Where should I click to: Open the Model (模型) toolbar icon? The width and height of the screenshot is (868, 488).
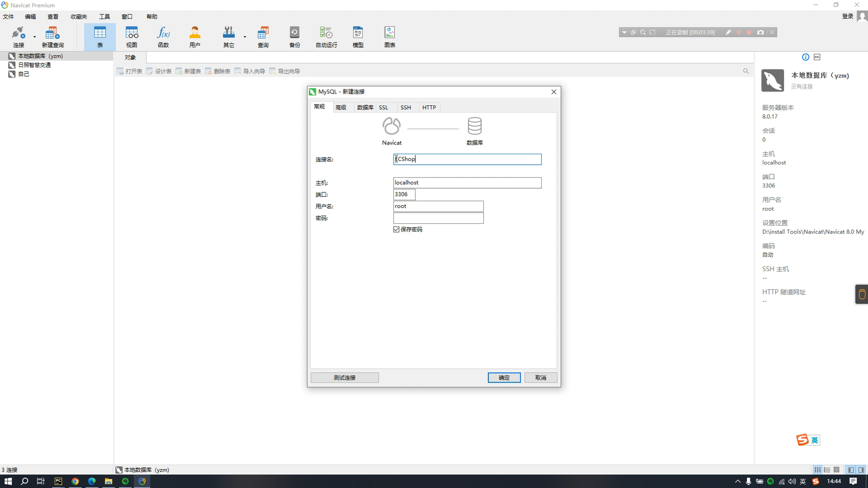point(358,37)
